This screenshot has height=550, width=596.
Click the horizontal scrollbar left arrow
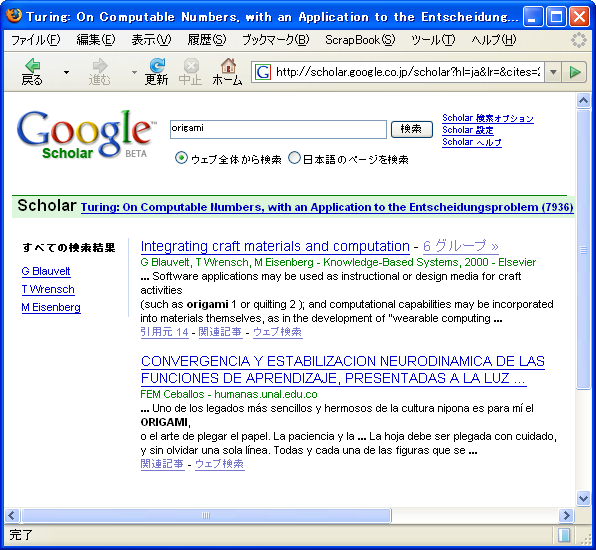(x=11, y=515)
